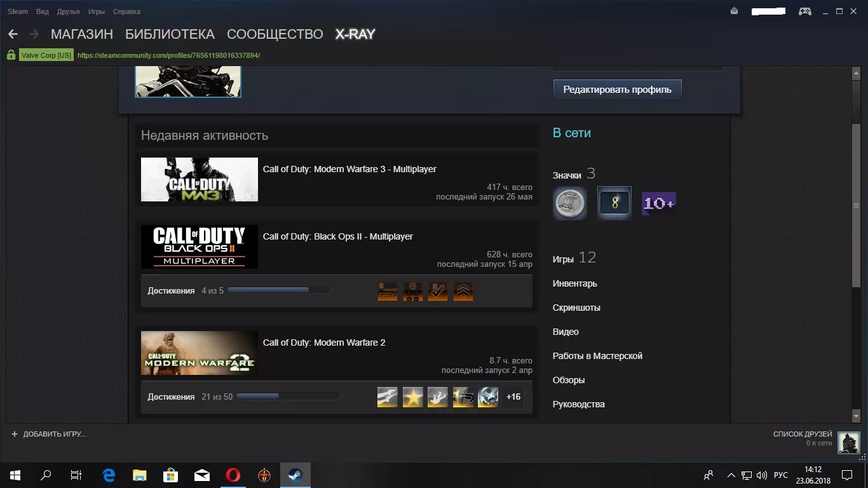View fourth Modern Warfare 2 achievement icon
Screen dimensions: 868x488
click(x=463, y=397)
